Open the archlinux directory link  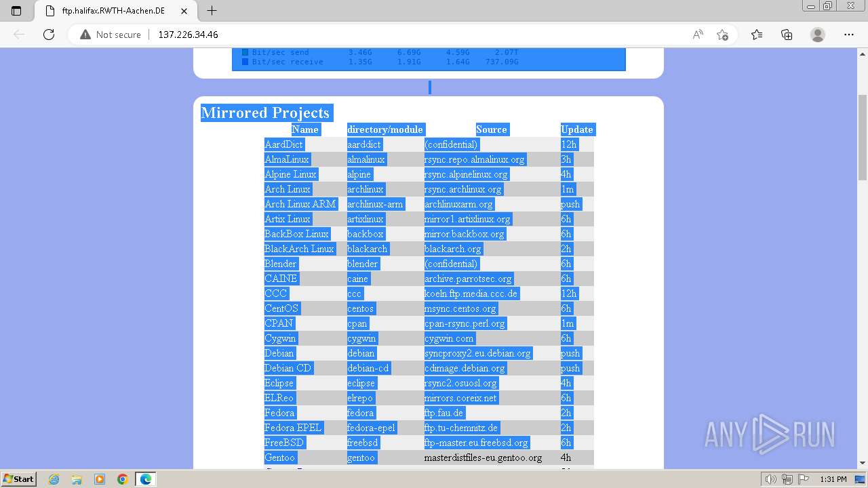pos(366,189)
